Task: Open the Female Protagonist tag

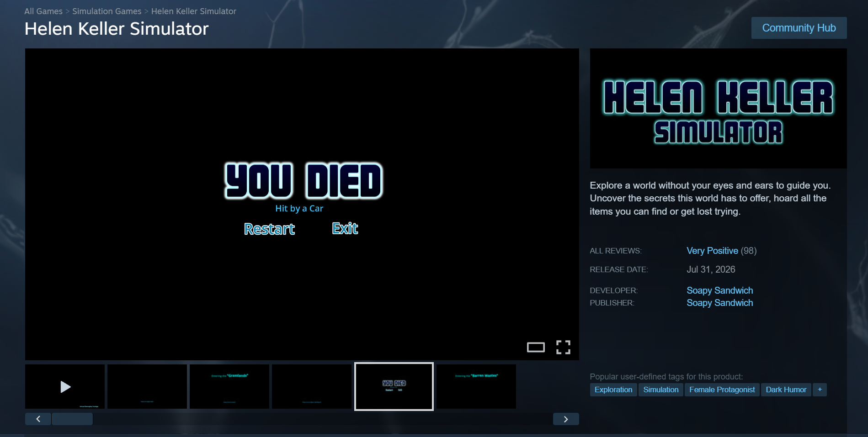Action: 722,390
